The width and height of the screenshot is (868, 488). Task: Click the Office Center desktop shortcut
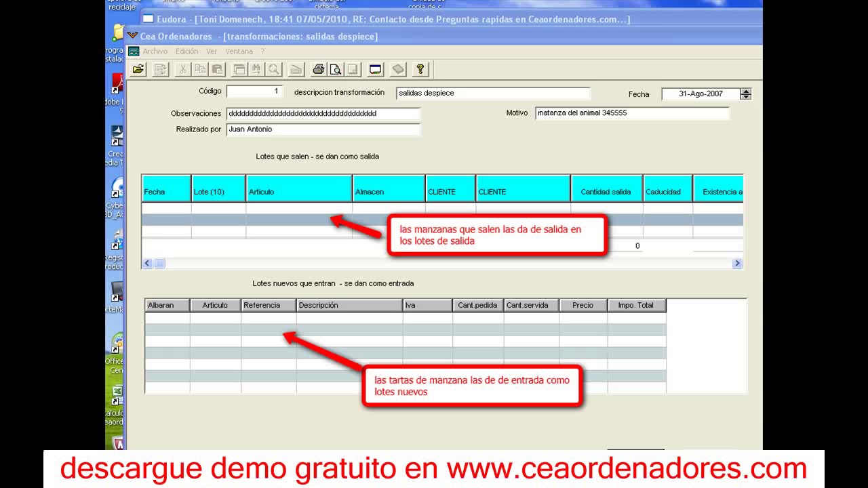tap(117, 343)
